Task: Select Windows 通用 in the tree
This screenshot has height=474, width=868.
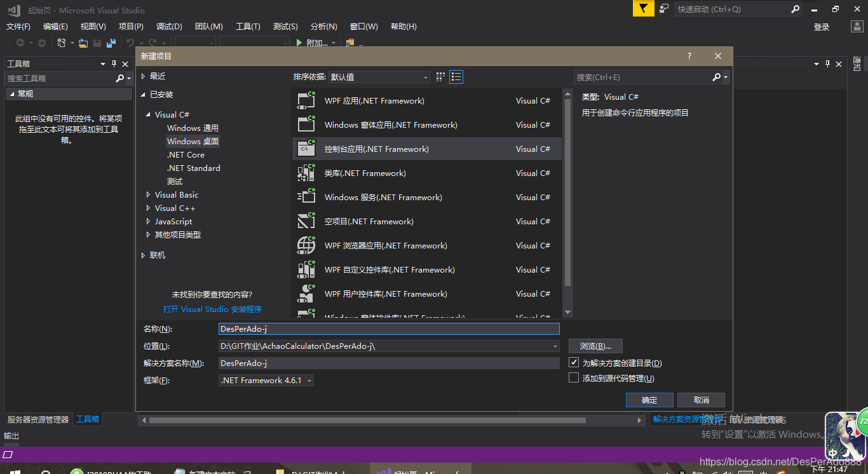Action: (x=193, y=128)
